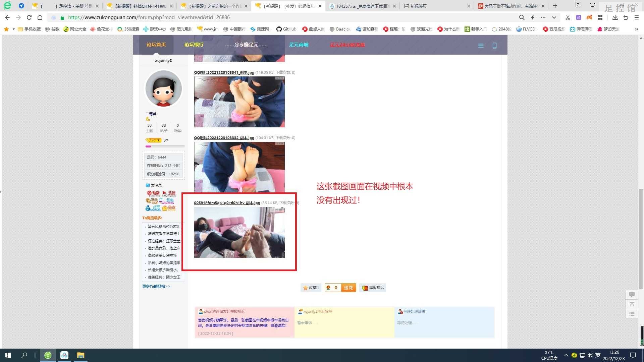
Task: Open the Windows Start menu
Action: click(x=8, y=355)
